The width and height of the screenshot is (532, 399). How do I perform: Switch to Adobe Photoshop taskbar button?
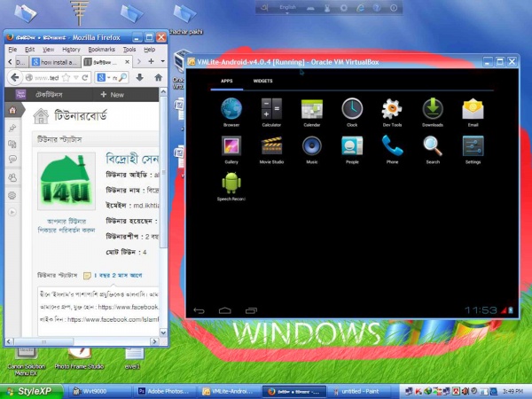coord(163,391)
